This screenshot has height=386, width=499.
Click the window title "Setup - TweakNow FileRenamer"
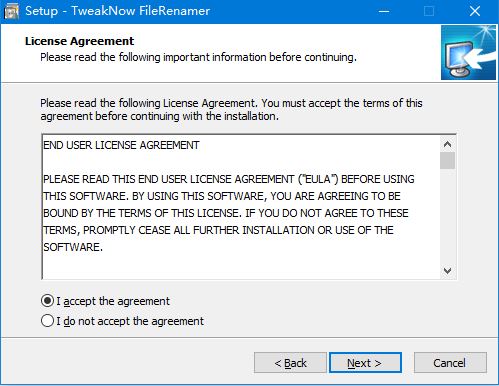pyautogui.click(x=117, y=11)
